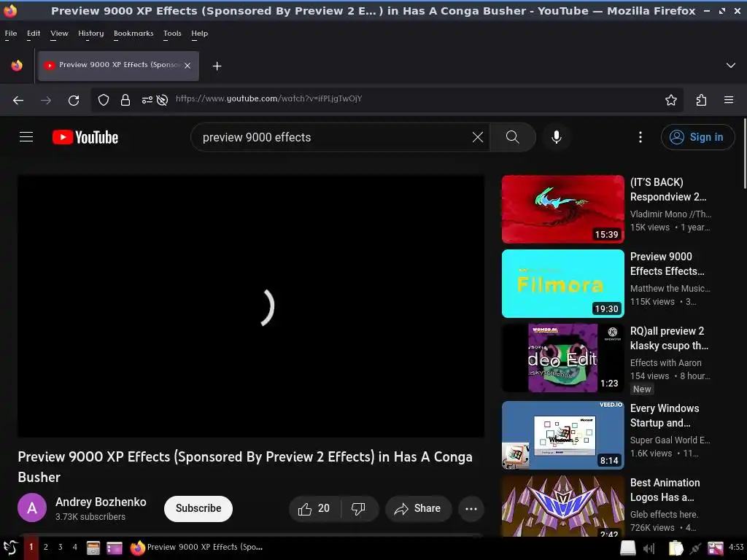
Task: Open YouTube settings three-dot menu
Action: (640, 137)
